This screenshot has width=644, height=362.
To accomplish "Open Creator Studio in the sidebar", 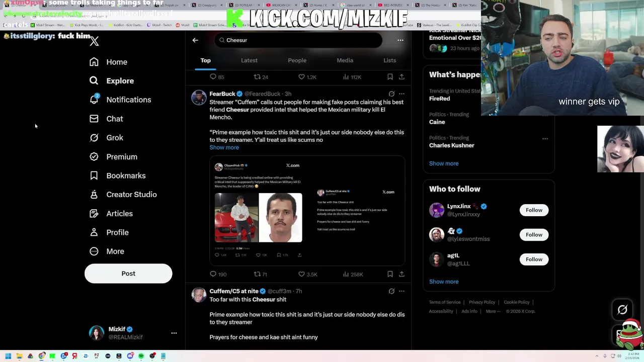I will pos(123,195).
